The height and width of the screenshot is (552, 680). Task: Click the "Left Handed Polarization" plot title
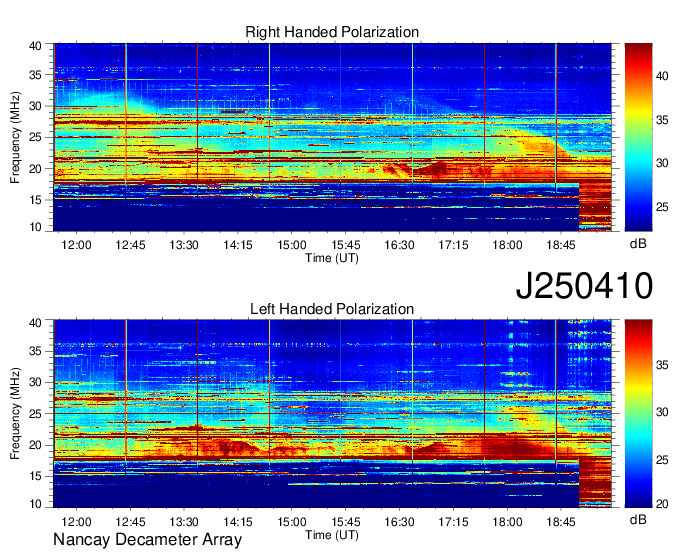tap(332, 309)
